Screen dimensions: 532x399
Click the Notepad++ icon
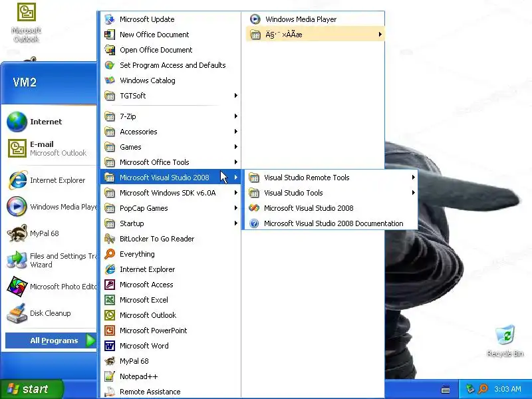click(110, 376)
